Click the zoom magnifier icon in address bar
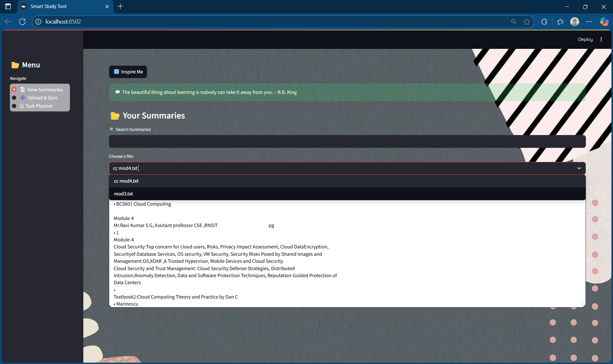 (x=514, y=22)
